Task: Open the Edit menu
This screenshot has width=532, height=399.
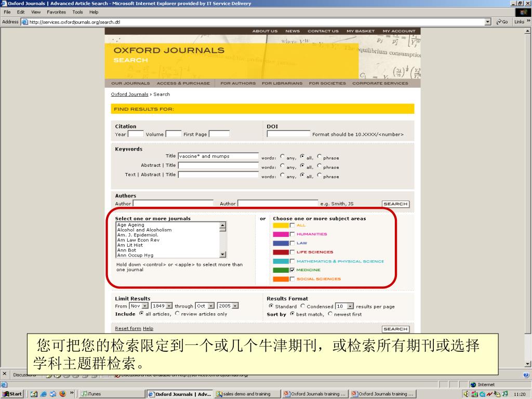Action: [21, 12]
